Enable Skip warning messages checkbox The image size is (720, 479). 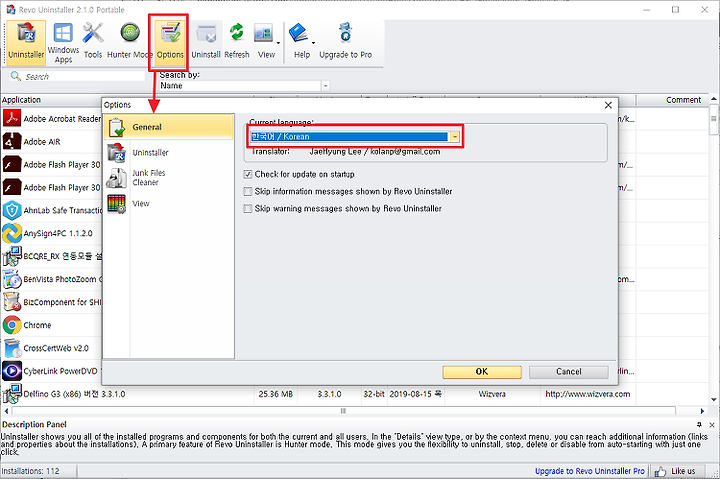point(248,209)
